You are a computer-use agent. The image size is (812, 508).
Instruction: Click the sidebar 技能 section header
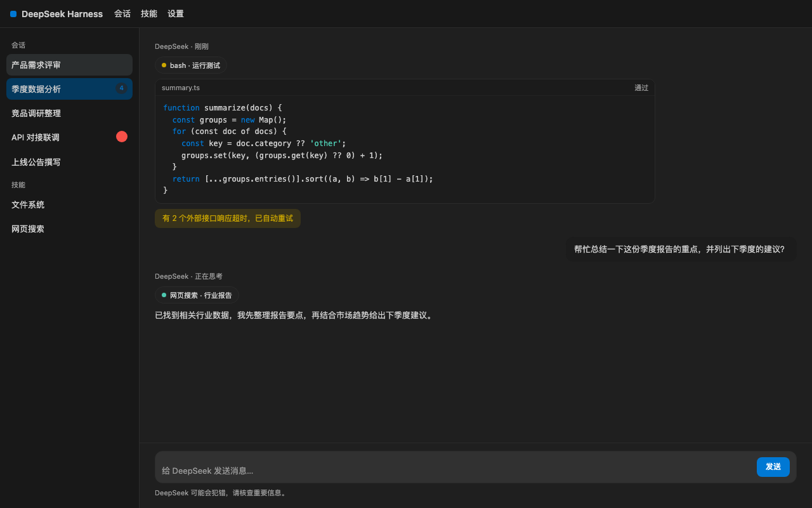tap(18, 185)
